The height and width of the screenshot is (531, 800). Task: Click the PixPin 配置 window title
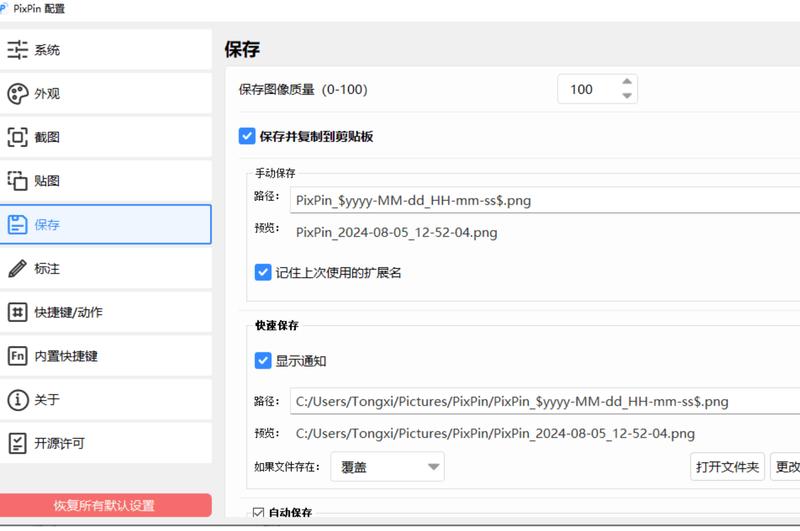tap(39, 9)
